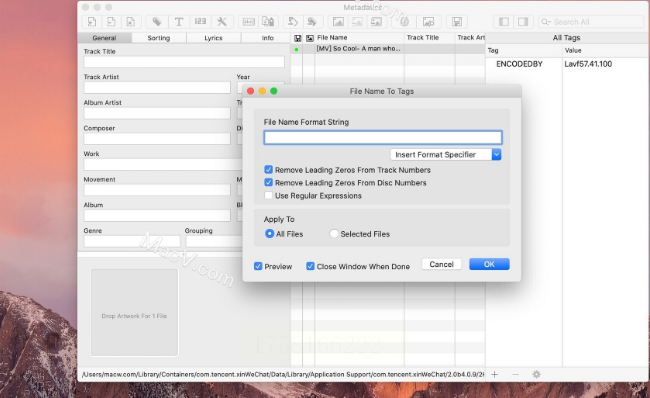Click the artwork column header icon

(x=310, y=38)
